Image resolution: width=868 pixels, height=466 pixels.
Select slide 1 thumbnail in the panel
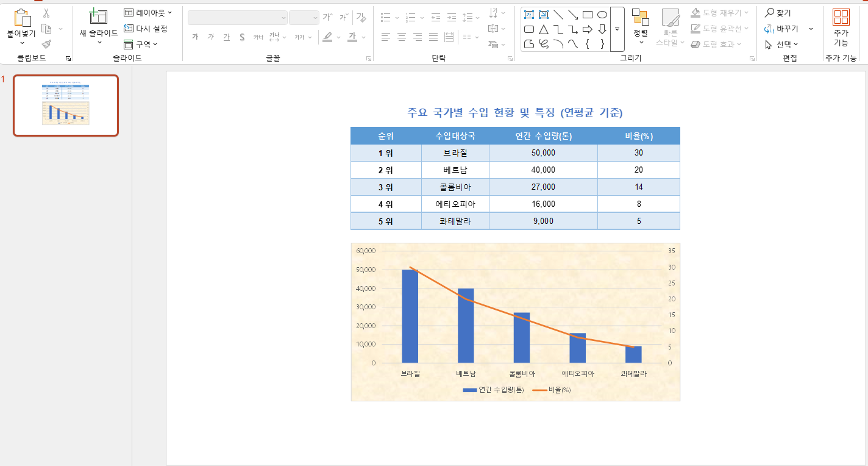pyautogui.click(x=66, y=106)
